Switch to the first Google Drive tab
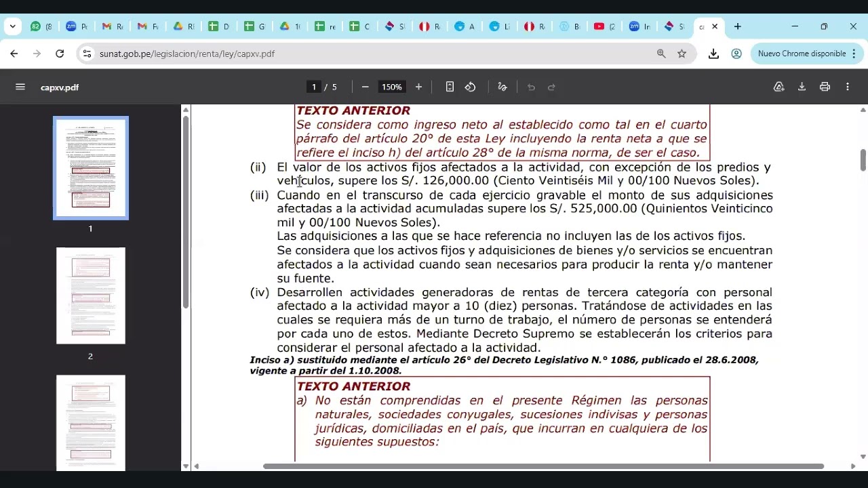868x488 pixels. coord(183,26)
